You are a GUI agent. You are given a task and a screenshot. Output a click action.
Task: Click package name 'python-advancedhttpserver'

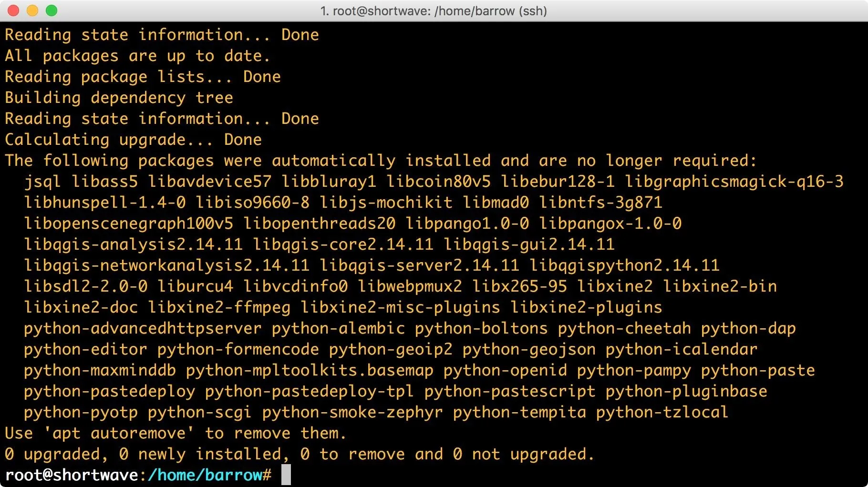143,328
